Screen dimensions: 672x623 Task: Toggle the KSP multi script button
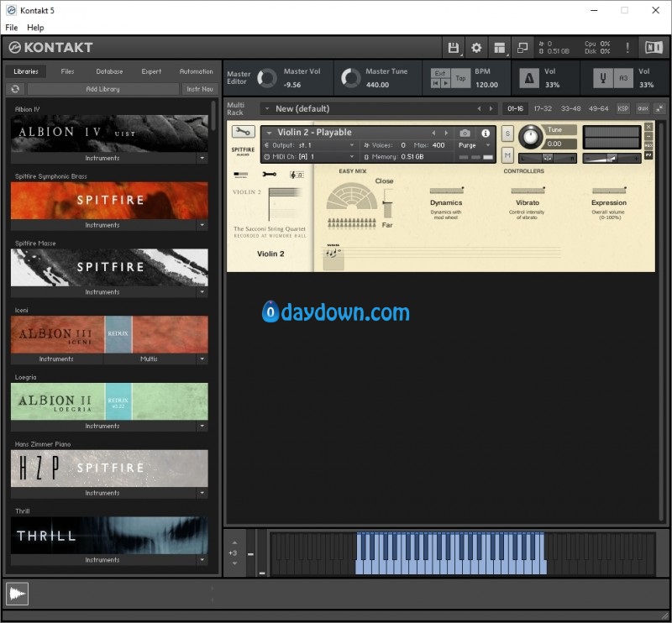click(623, 108)
